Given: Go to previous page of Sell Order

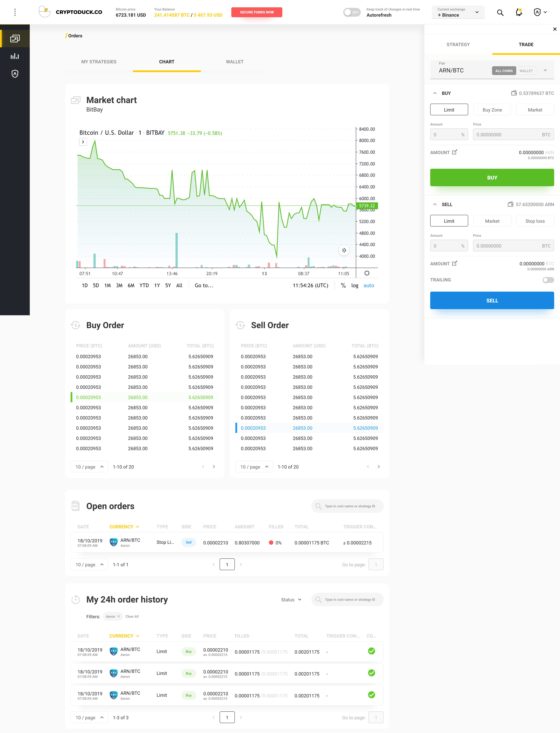Looking at the screenshot, I should pos(368,467).
